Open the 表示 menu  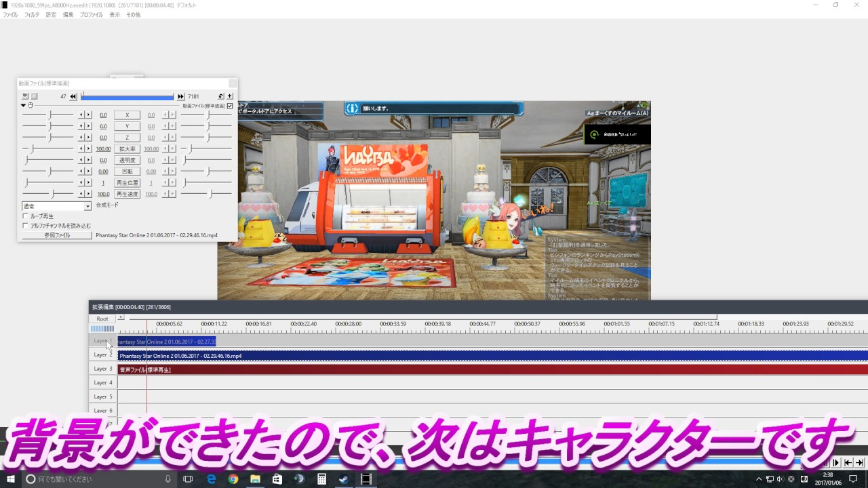115,14
